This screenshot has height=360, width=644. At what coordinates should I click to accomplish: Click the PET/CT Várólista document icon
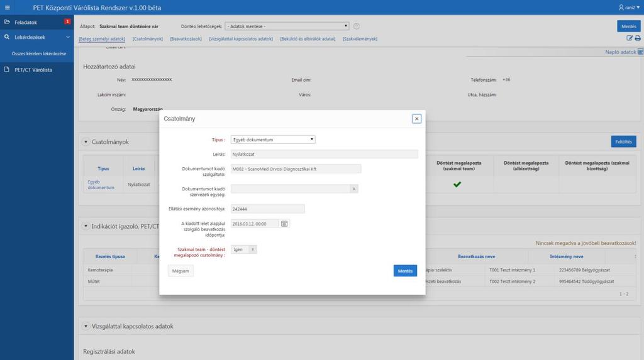(x=6, y=69)
